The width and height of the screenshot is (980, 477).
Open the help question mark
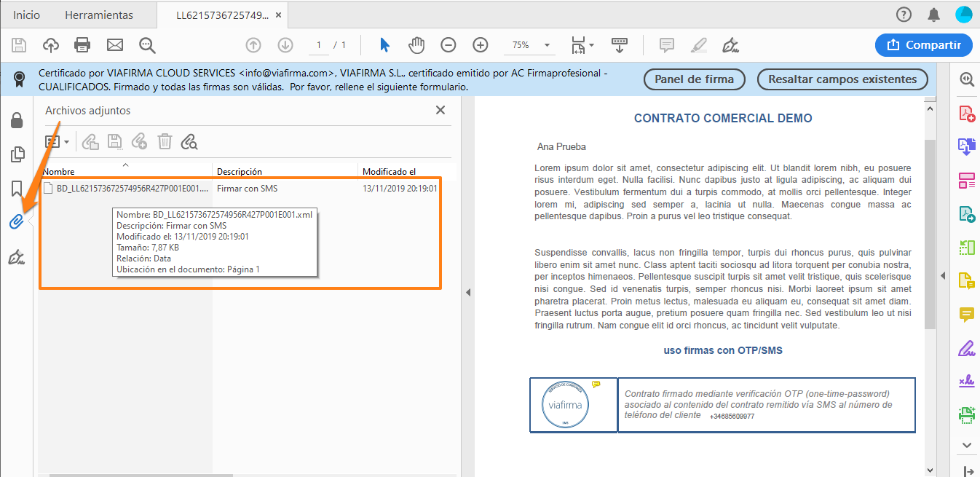tap(904, 15)
